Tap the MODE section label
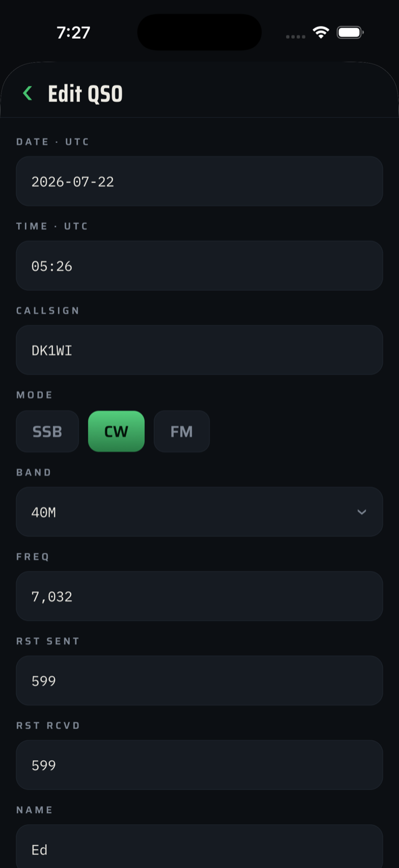This screenshot has height=868, width=399. click(34, 395)
